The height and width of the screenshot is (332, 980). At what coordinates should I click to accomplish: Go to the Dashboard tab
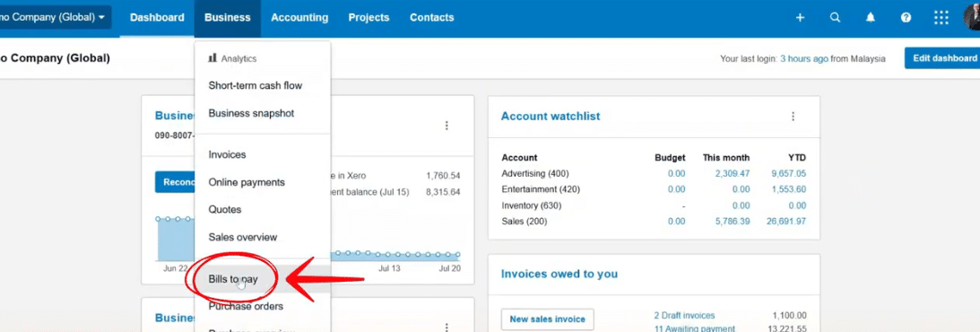pos(157,18)
